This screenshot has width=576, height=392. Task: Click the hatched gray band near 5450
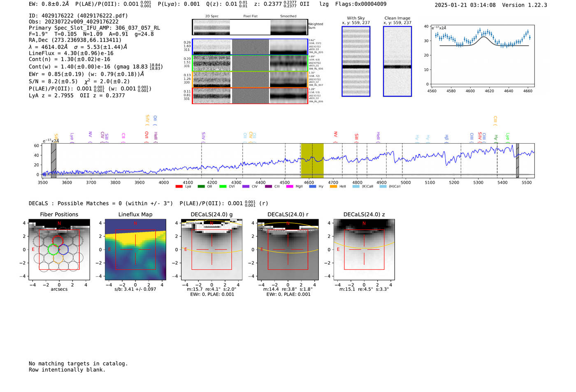[518, 161]
